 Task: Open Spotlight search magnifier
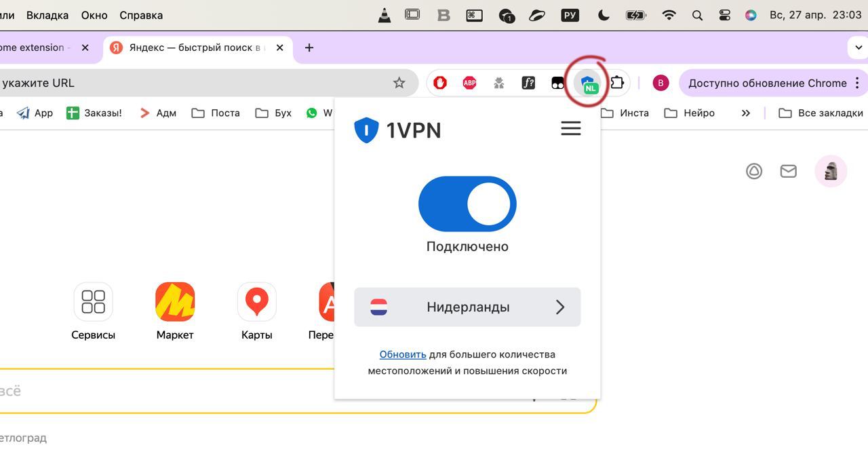point(697,15)
